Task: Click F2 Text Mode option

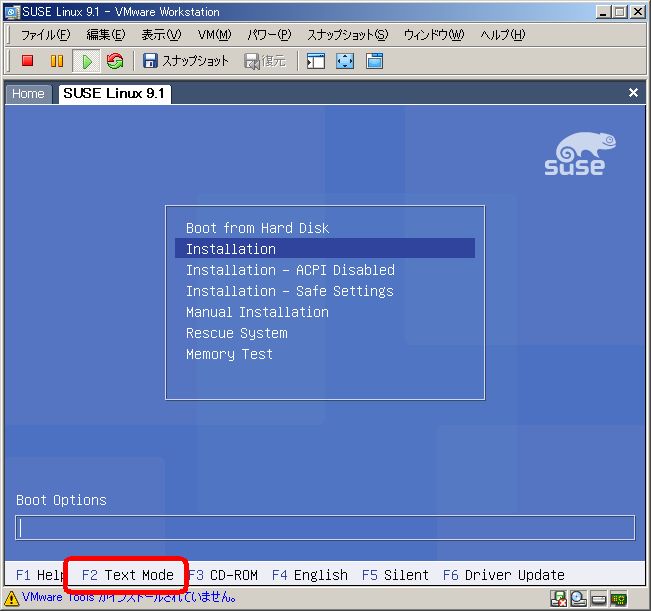Action: click(127, 575)
